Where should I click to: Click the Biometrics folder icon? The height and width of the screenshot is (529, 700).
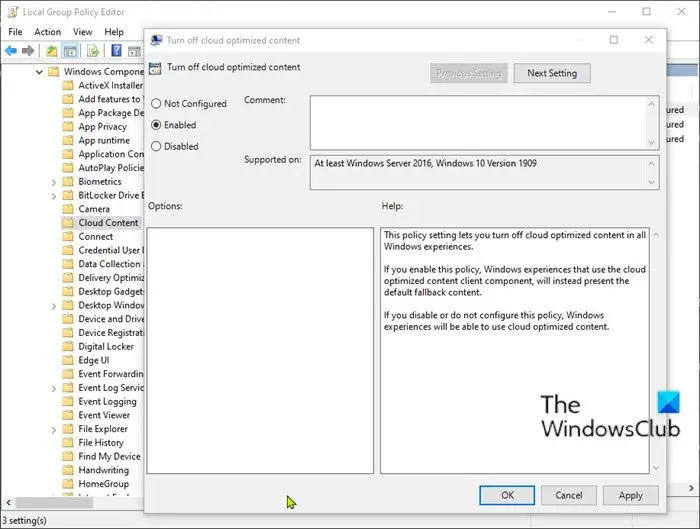68,182
